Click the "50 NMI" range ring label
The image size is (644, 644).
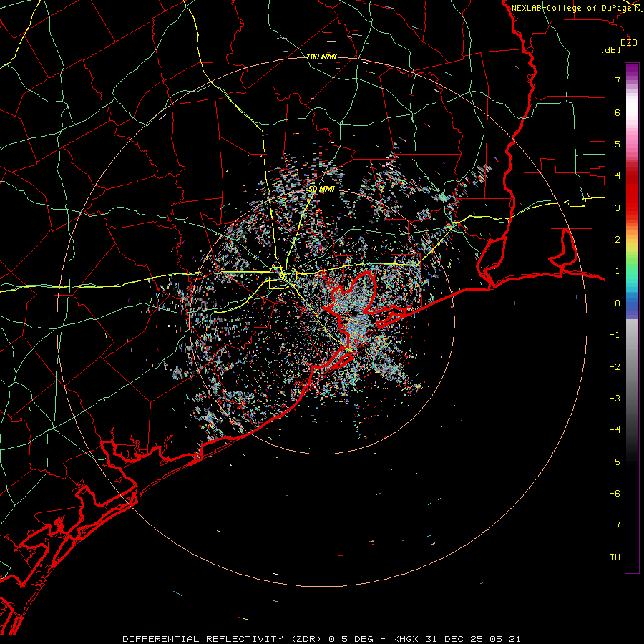pyautogui.click(x=321, y=189)
